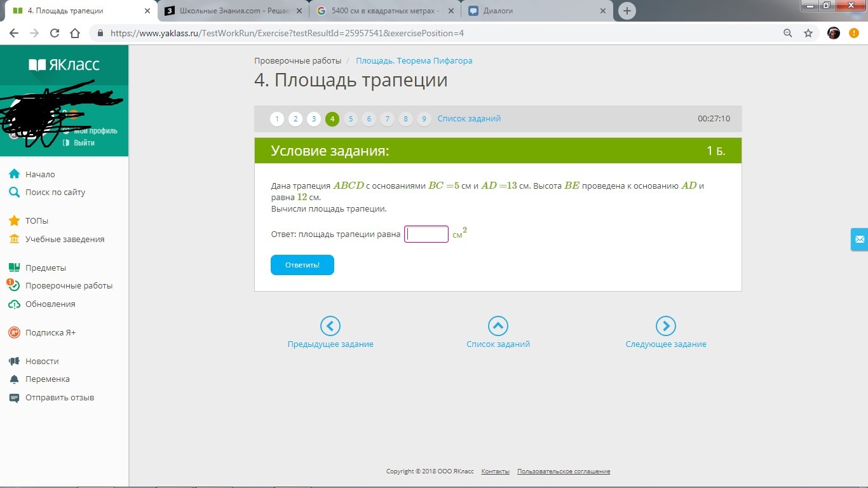Jump to task number 3
Screen dimensions: 868x488
(x=314, y=119)
